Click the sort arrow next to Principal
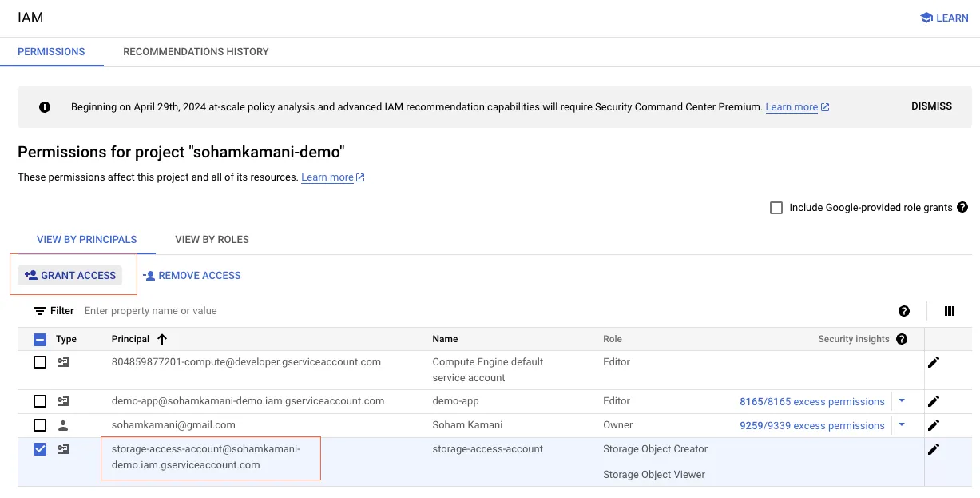980x498 pixels. pos(161,339)
